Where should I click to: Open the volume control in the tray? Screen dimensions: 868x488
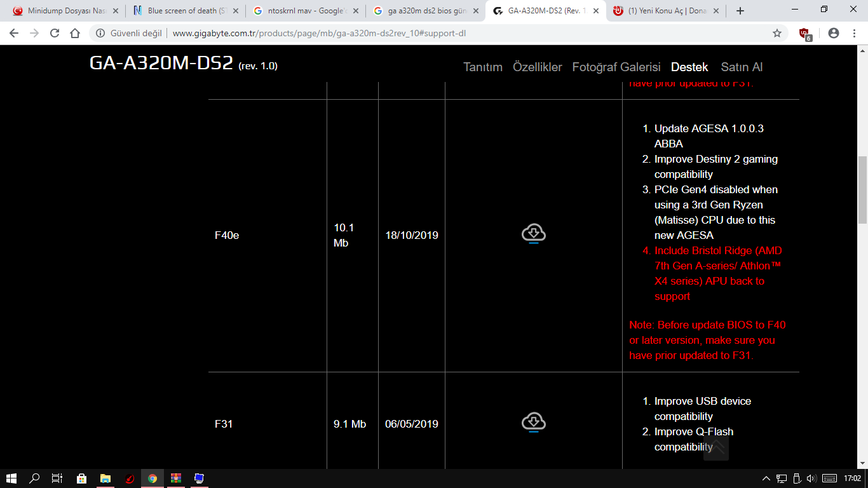(x=811, y=478)
